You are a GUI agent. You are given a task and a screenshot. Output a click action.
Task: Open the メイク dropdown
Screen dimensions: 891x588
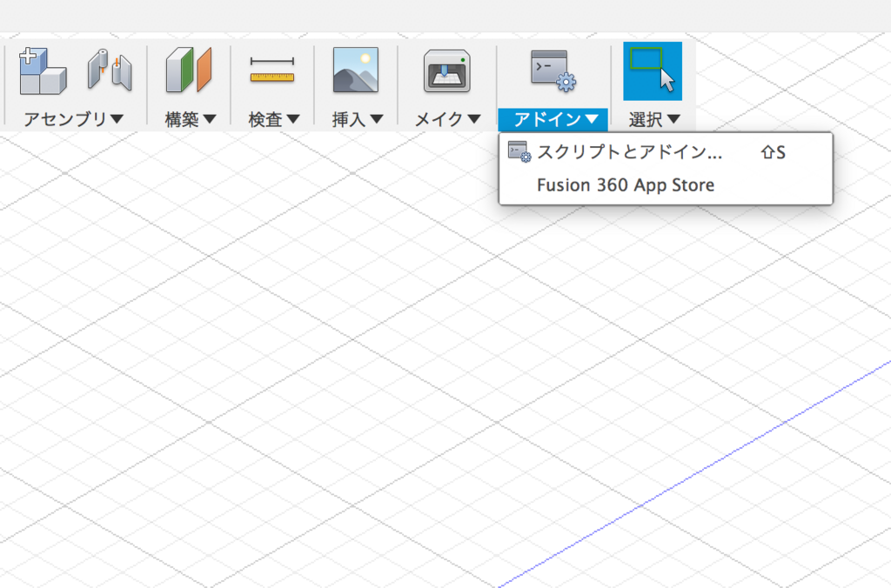click(448, 119)
